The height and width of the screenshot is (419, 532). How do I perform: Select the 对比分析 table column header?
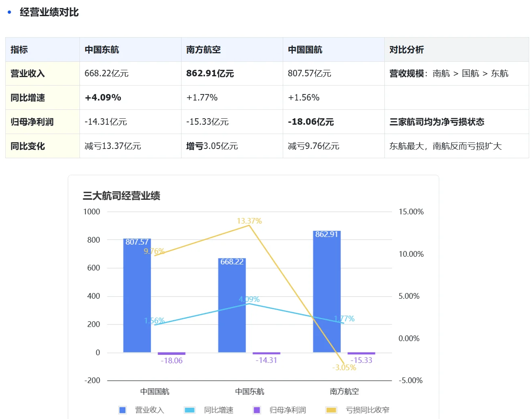(457, 50)
